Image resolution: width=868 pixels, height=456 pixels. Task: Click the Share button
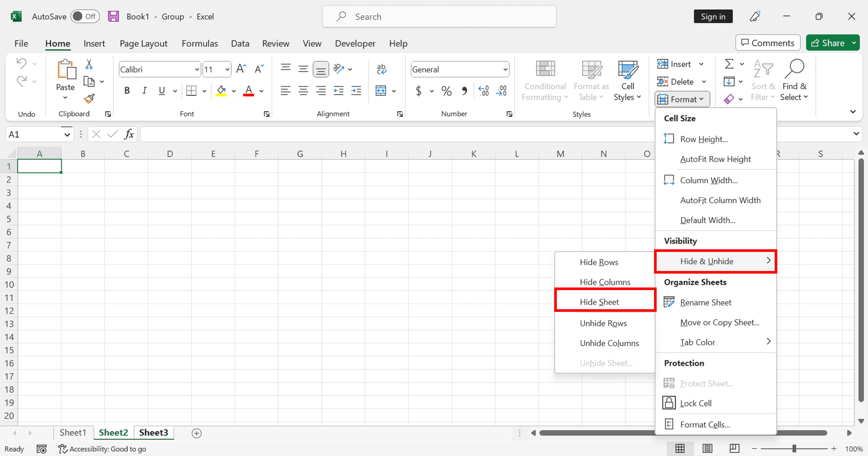pos(828,43)
